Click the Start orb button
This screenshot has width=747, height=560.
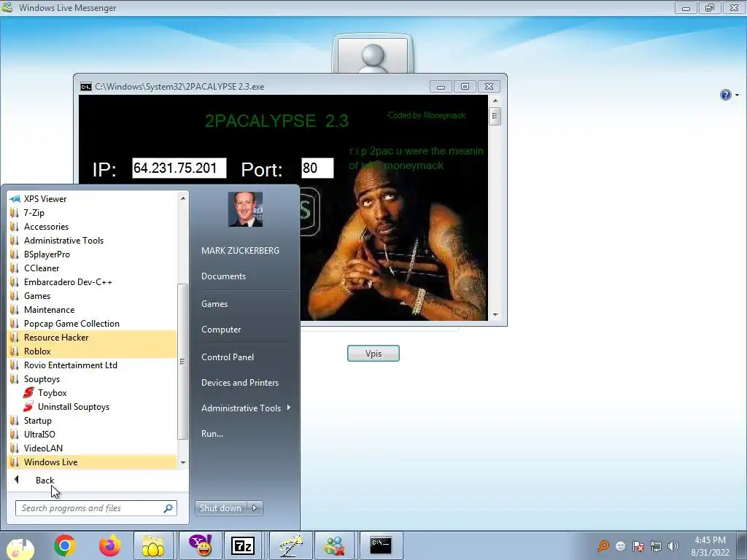pos(20,548)
